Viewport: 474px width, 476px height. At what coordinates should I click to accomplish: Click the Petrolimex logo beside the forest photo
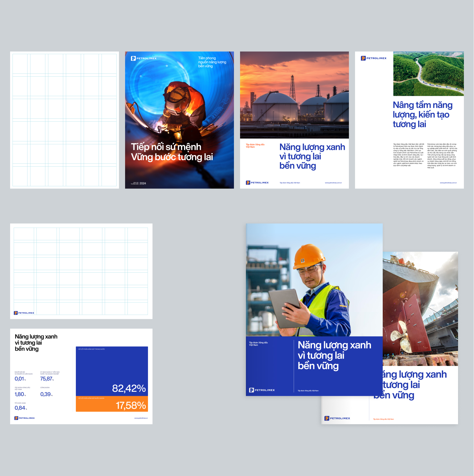point(374,58)
